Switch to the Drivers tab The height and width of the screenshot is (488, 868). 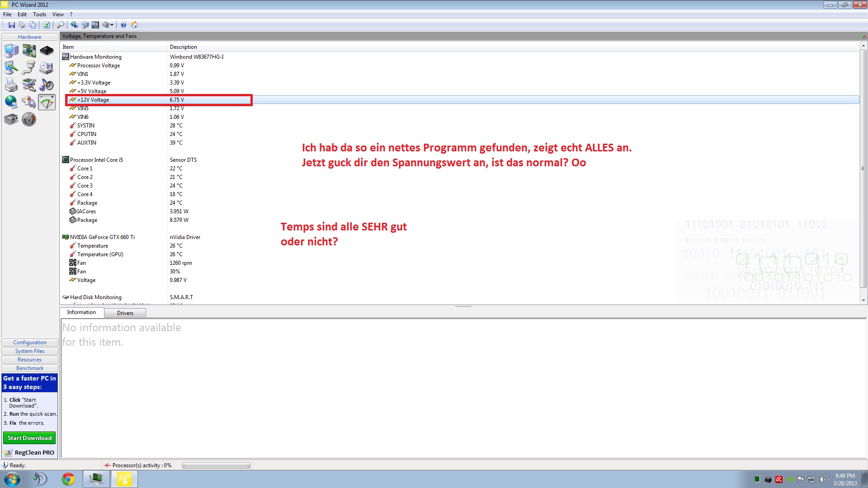(x=125, y=313)
